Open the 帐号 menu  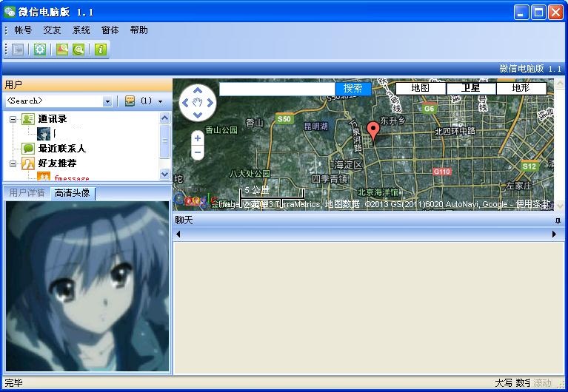coord(23,30)
